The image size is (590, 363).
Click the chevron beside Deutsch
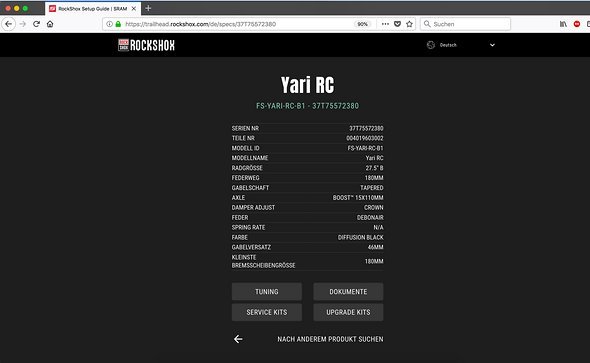(x=492, y=45)
